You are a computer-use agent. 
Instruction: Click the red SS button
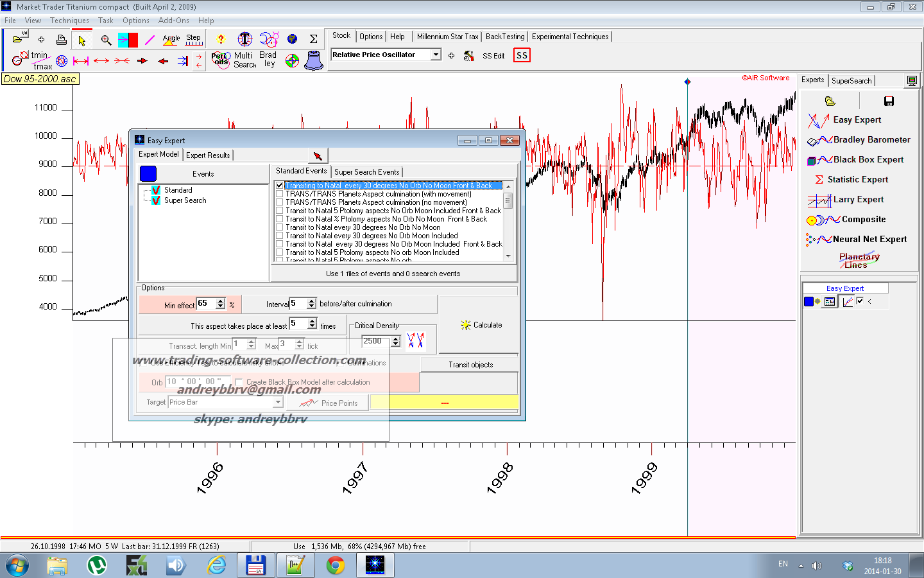coord(522,56)
